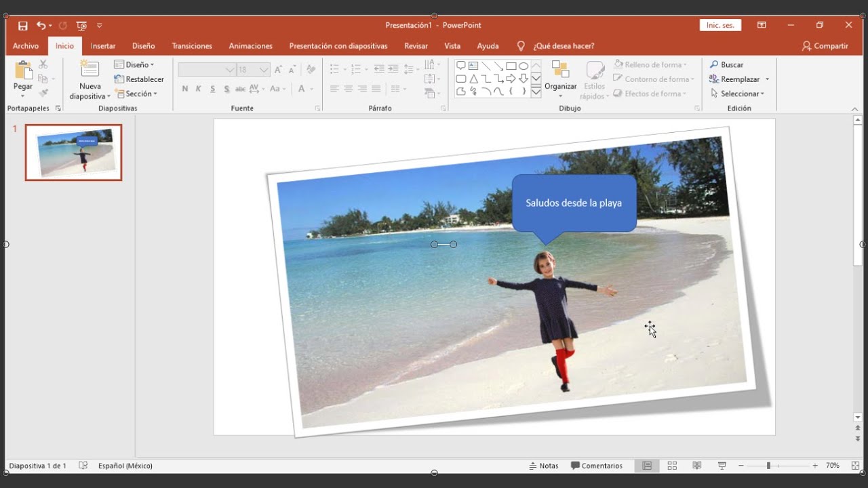Open Comentarios pane from status bar
This screenshot has height=488, width=868.
coord(597,466)
